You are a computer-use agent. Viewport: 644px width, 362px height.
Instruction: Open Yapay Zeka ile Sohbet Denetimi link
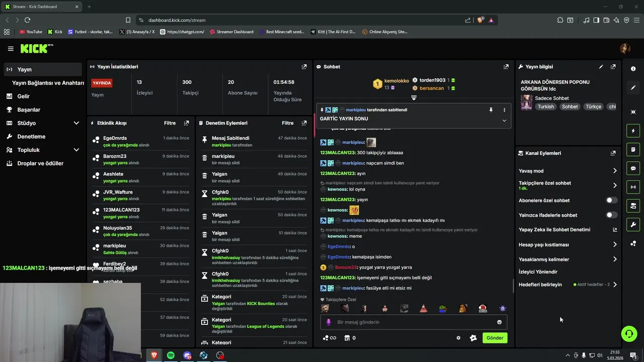[568, 230]
